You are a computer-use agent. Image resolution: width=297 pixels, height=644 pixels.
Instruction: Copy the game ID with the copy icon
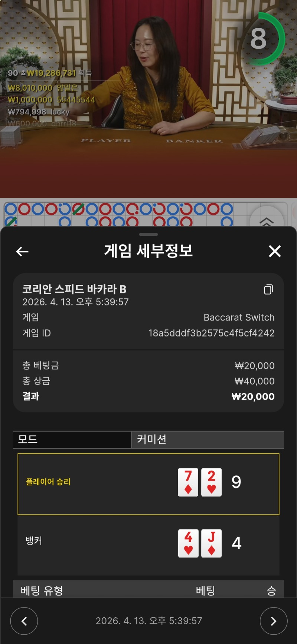[268, 289]
